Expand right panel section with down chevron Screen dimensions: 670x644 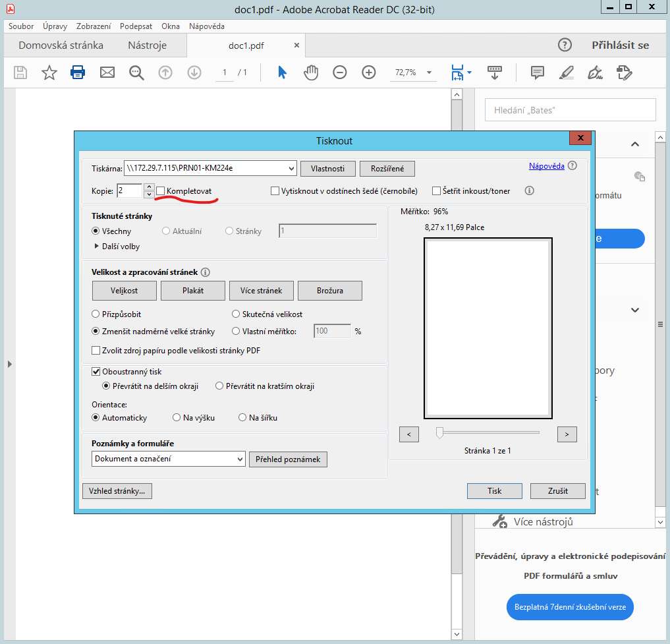pos(635,310)
